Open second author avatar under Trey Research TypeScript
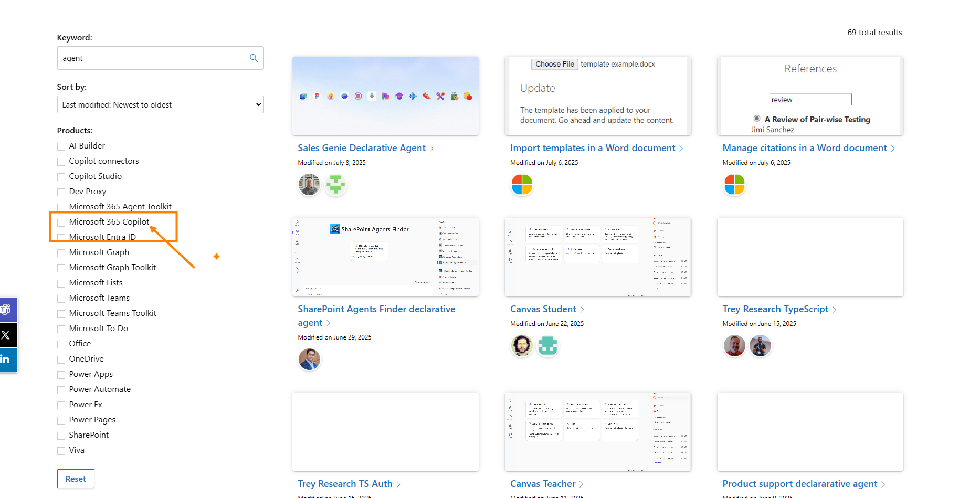Image resolution: width=980 pixels, height=498 pixels. [760, 346]
